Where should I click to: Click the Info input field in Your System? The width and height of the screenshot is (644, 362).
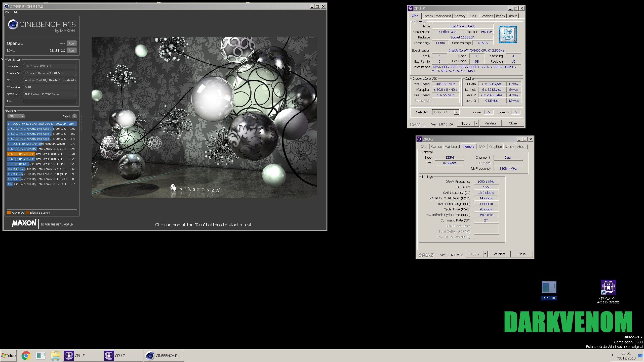(50, 101)
